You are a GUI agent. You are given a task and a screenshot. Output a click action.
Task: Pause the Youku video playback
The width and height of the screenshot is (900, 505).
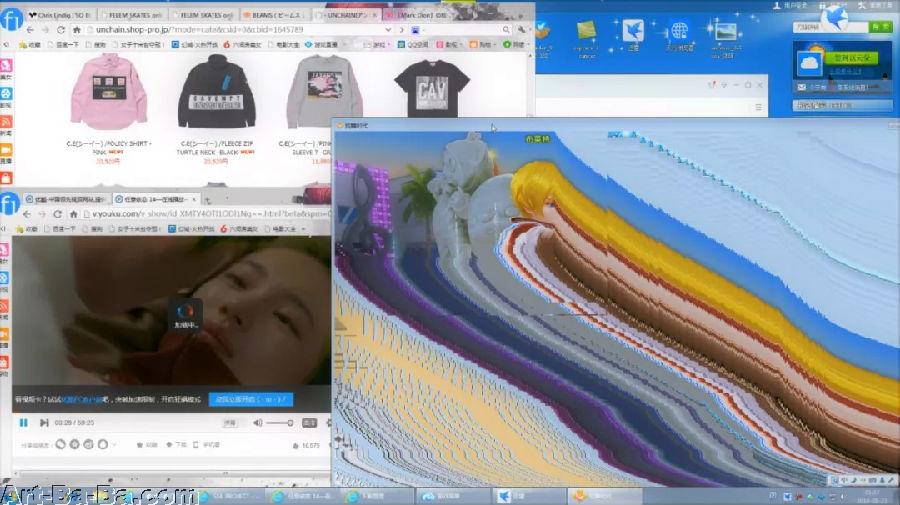(x=24, y=423)
